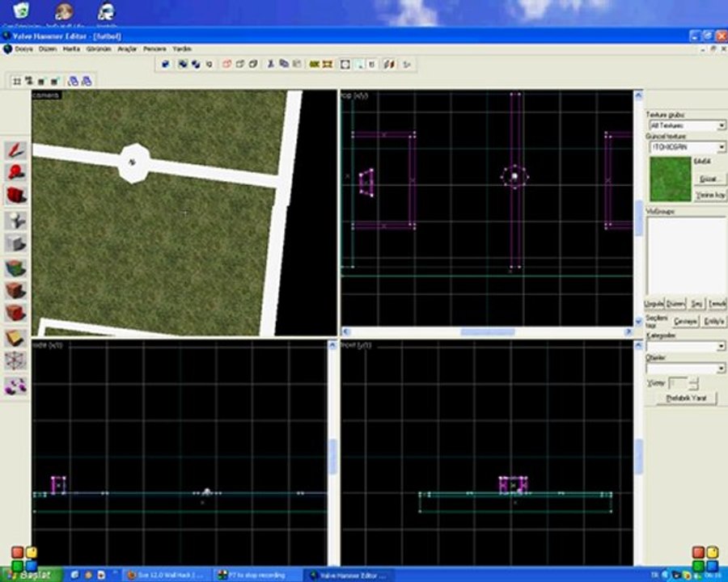Toggle the 2D grid icon

tap(17, 81)
